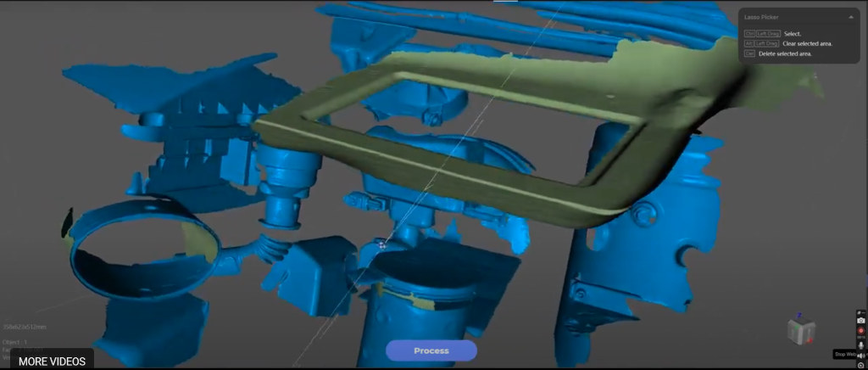Click the Lasso Picker panel title
This screenshot has height=370, width=868.
pos(762,17)
